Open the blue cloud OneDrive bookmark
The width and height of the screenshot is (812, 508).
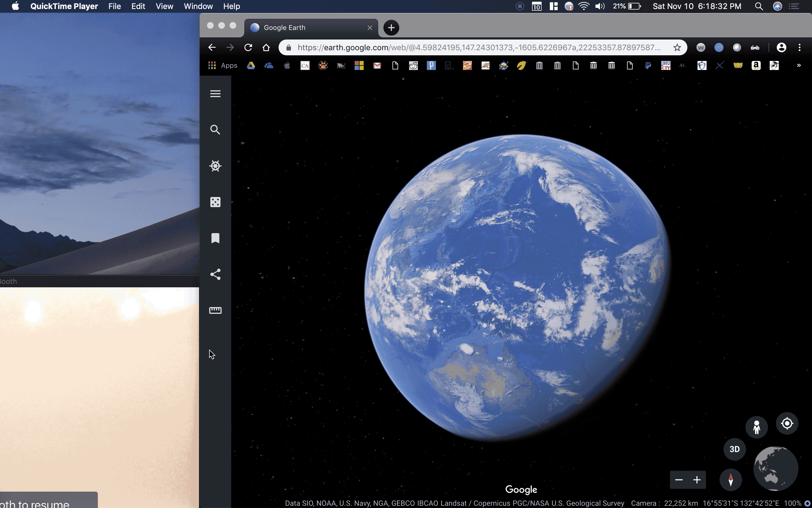click(x=269, y=65)
